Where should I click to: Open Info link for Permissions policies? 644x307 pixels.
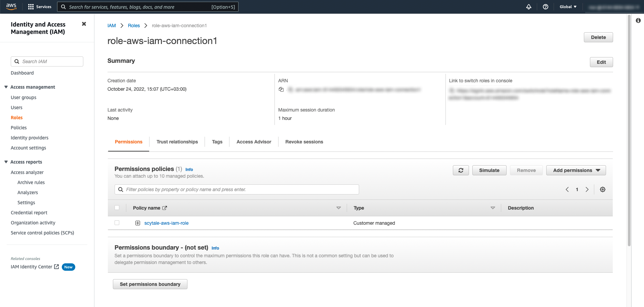pos(189,170)
